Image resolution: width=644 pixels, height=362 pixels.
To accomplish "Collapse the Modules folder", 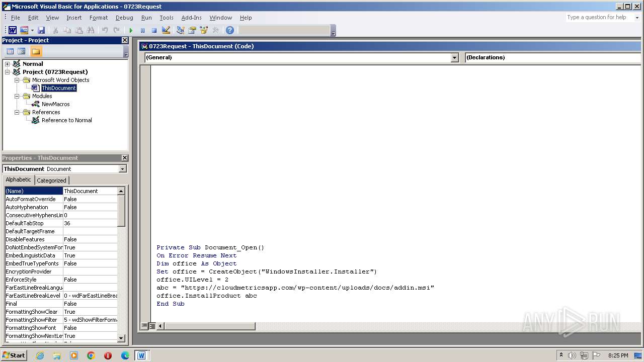I will point(17,96).
